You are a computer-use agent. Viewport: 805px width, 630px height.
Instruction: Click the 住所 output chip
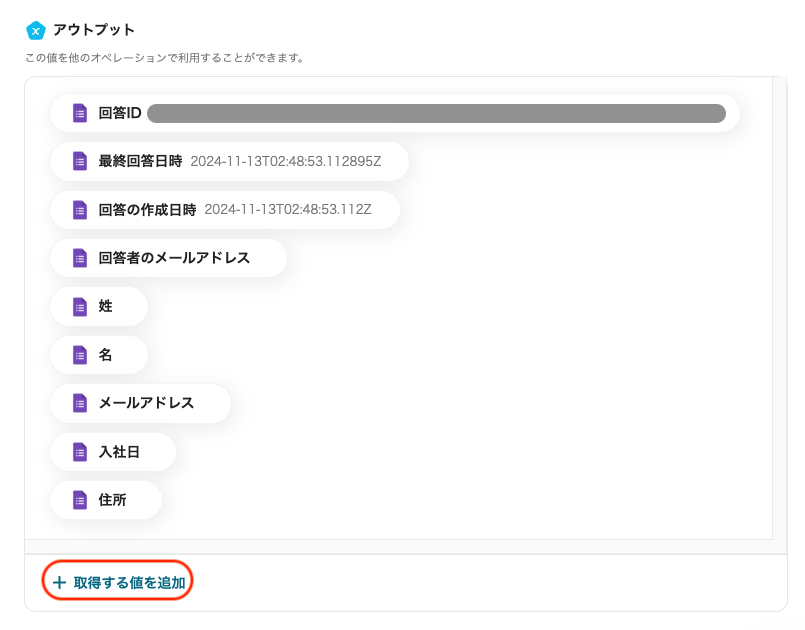[106, 500]
